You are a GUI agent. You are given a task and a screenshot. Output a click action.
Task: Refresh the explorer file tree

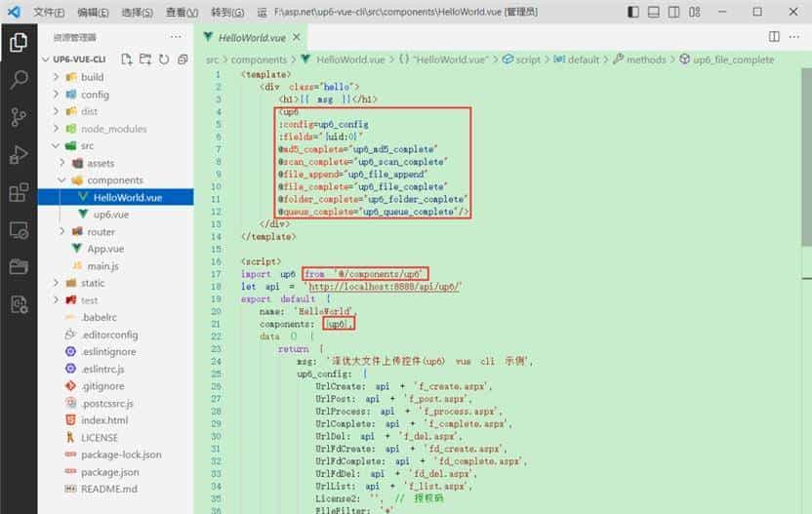click(164, 59)
